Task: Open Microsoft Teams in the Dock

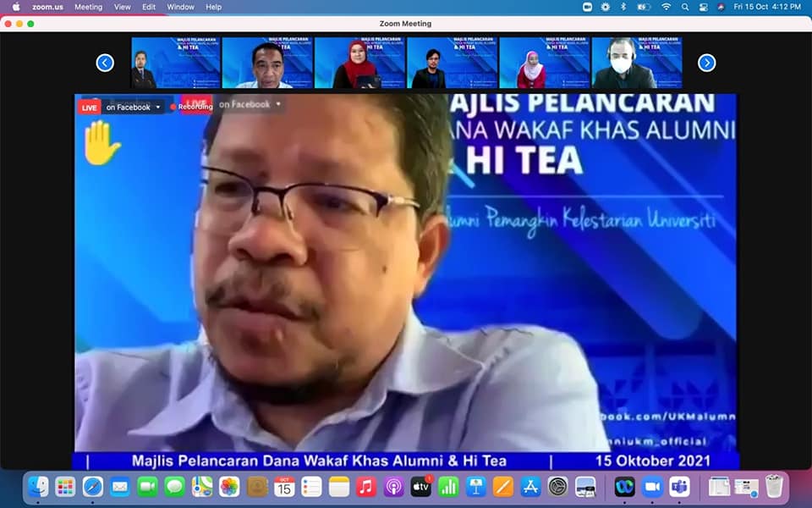Action: coord(679,487)
